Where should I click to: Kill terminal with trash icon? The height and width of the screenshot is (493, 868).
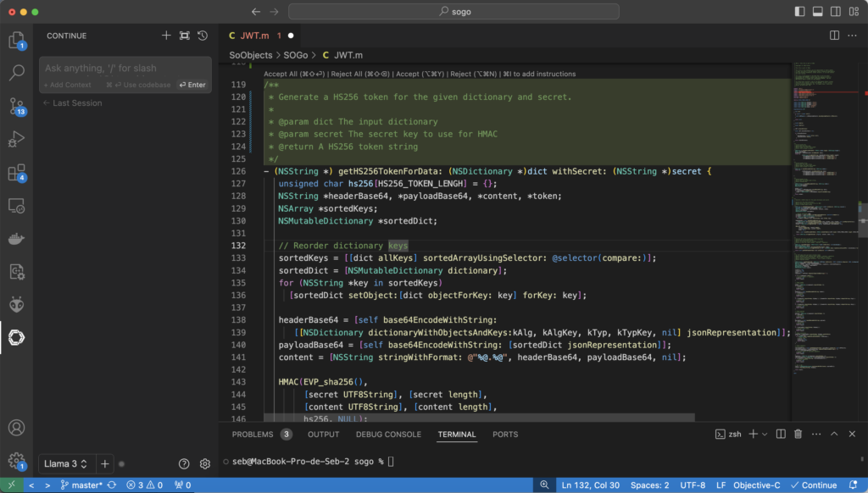point(798,435)
